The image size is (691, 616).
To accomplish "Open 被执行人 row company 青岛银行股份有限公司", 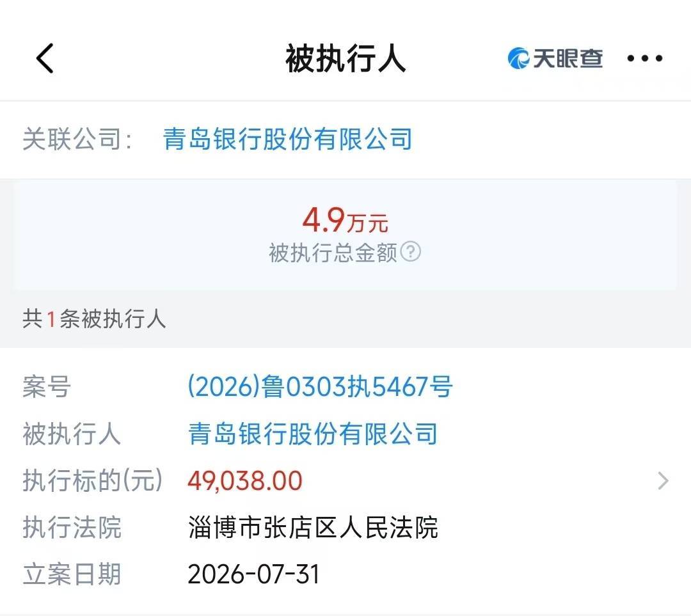I will click(x=312, y=434).
